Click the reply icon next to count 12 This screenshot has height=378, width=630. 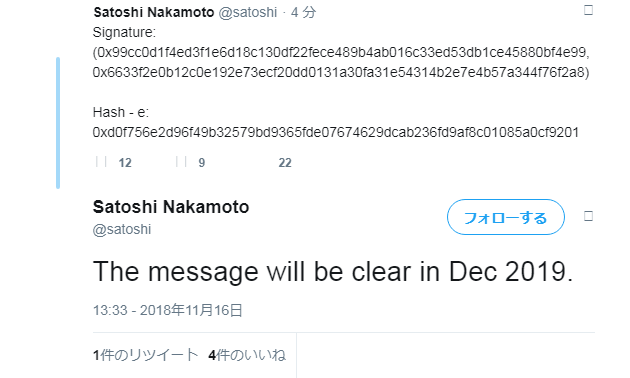coord(101,162)
